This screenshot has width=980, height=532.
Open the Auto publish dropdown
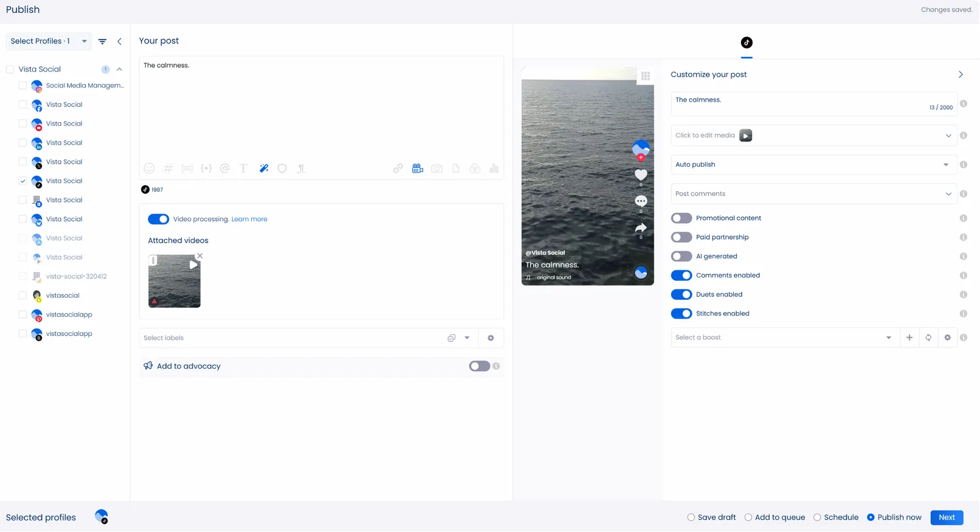812,165
